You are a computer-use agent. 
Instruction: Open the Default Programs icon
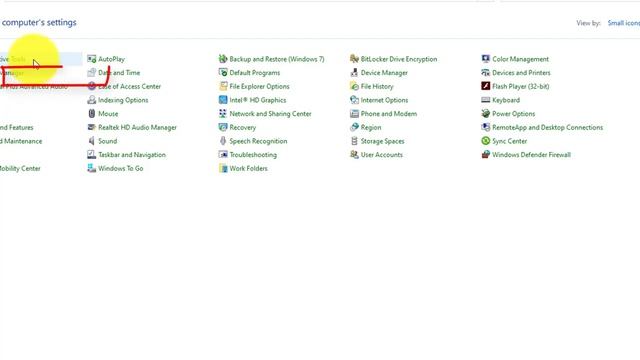[223, 73]
